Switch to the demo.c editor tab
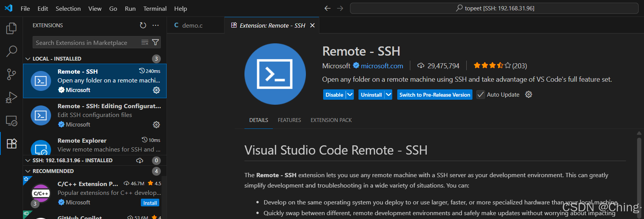 [x=195, y=25]
